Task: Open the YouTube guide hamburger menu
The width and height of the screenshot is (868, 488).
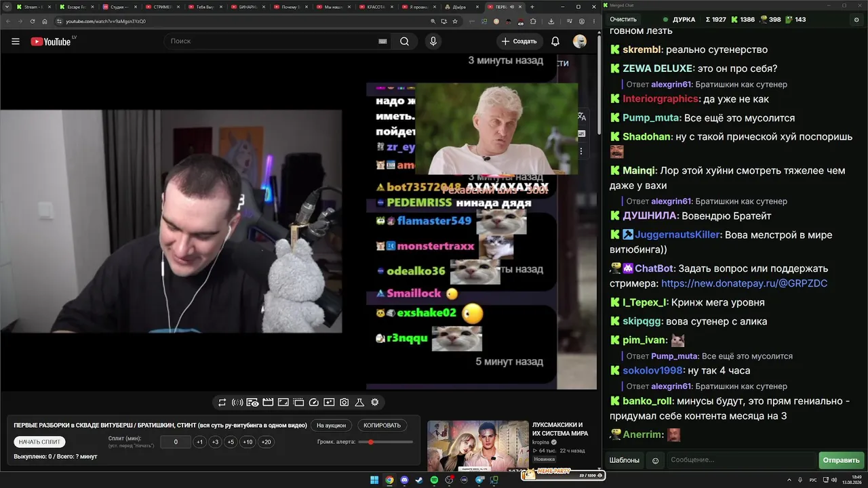Action: [x=16, y=41]
